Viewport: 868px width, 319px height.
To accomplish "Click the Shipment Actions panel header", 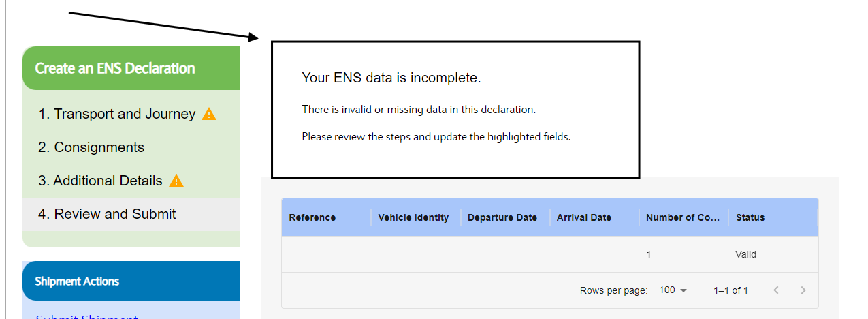I will click(x=131, y=281).
